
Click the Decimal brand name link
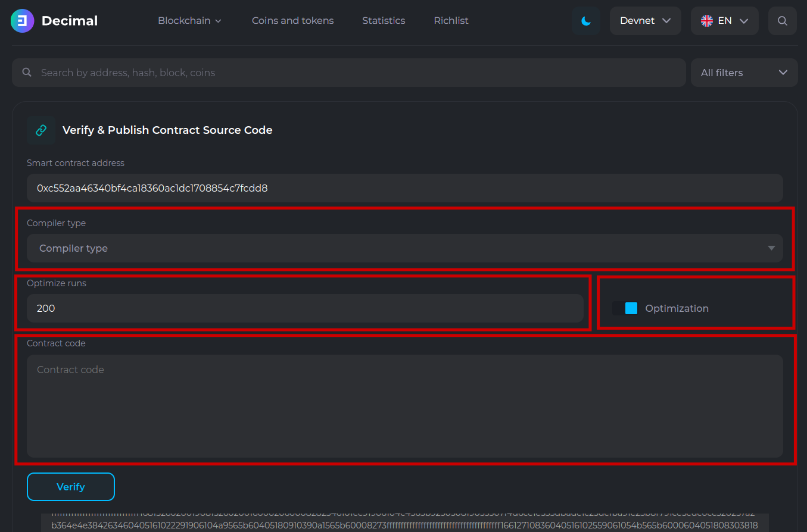click(70, 21)
